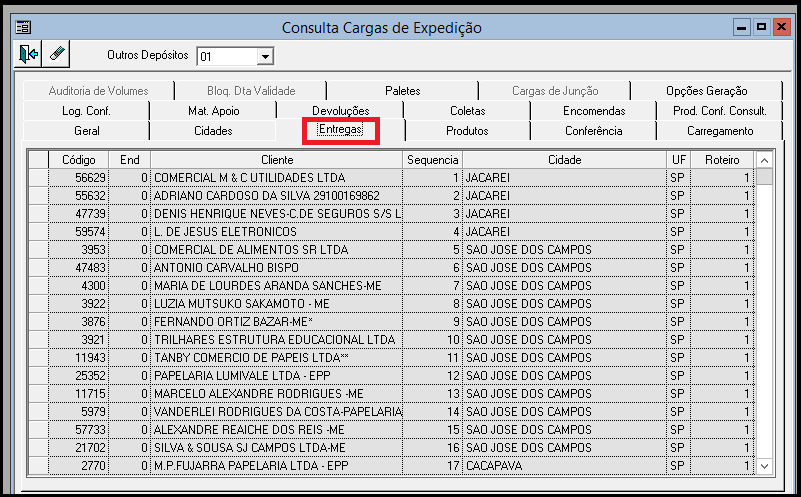Click the Cidade column header
Image resolution: width=801 pixels, height=497 pixels.
click(564, 160)
